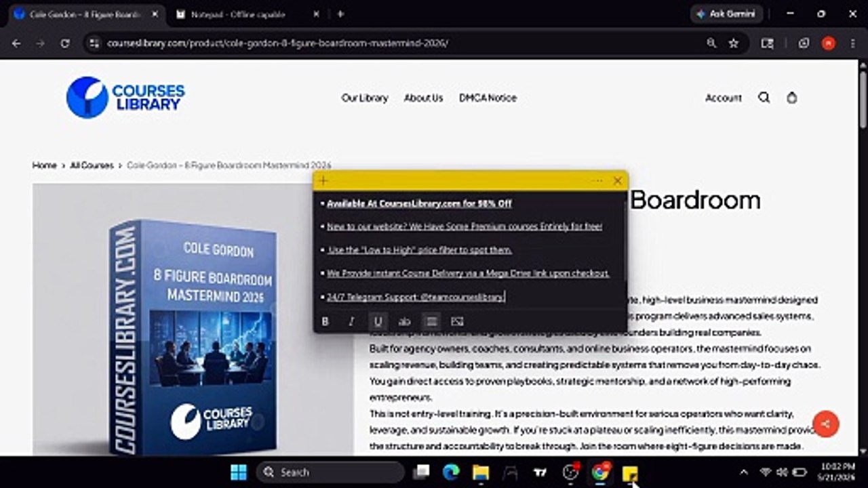The height and width of the screenshot is (488, 868).
Task: Close the yellow sticky note
Action: [617, 181]
